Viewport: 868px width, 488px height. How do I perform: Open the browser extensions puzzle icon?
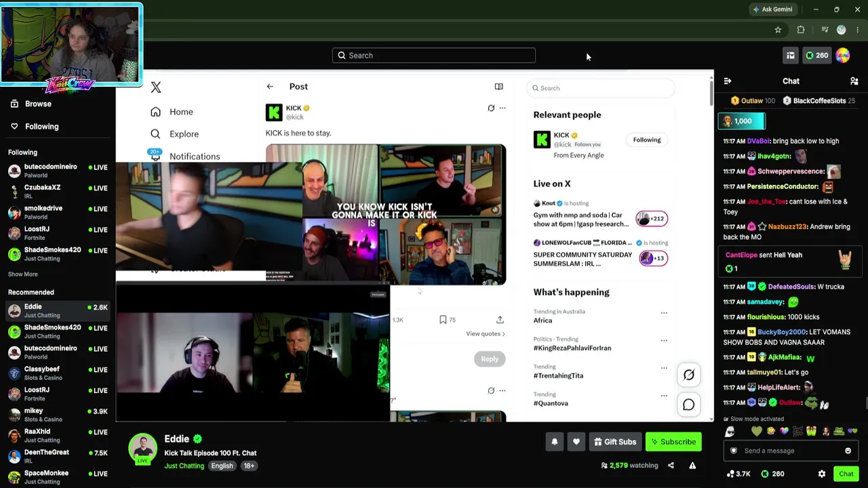click(x=801, y=30)
